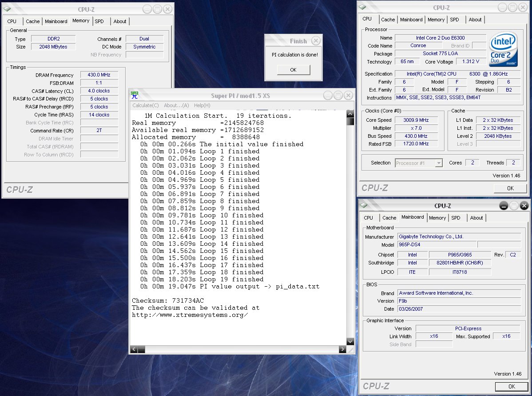Click the Super PI scroll down arrow
The height and width of the screenshot is (396, 532).
coord(350,342)
